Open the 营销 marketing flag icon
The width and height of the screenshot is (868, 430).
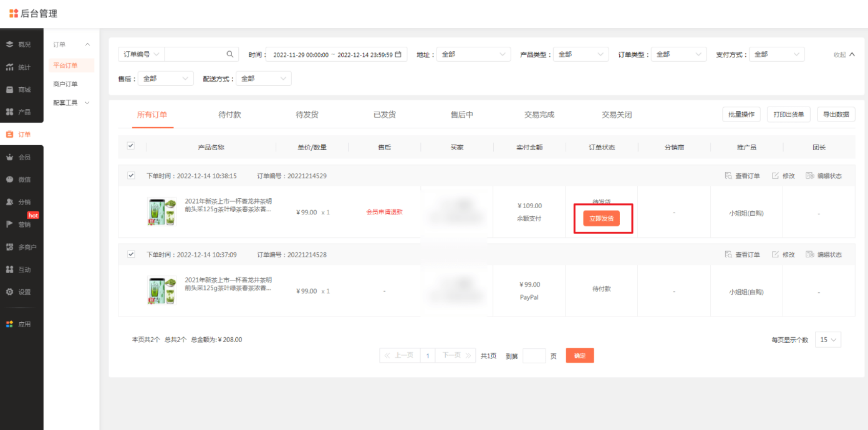point(9,224)
